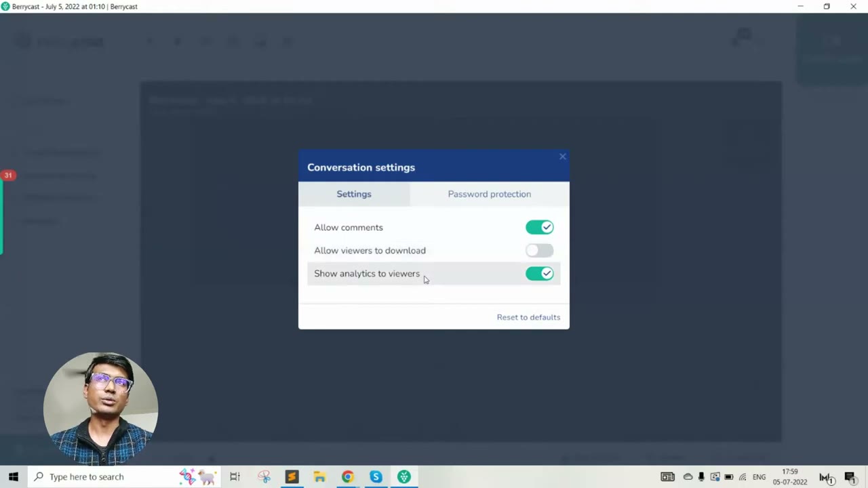This screenshot has height=488, width=868.
Task: Click the webcam bubble of the presenter
Action: click(100, 409)
